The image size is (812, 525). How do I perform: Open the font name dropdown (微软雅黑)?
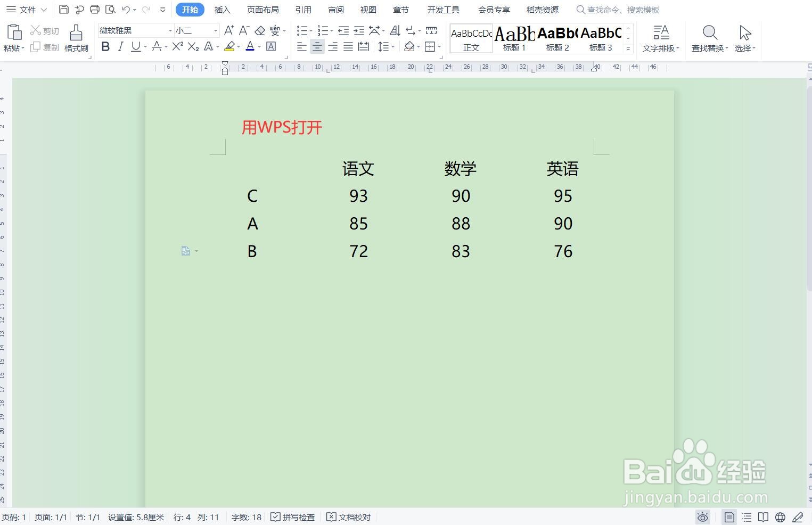point(170,30)
